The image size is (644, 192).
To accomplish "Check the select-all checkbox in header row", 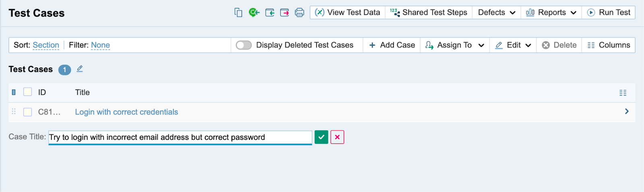I will click(27, 92).
